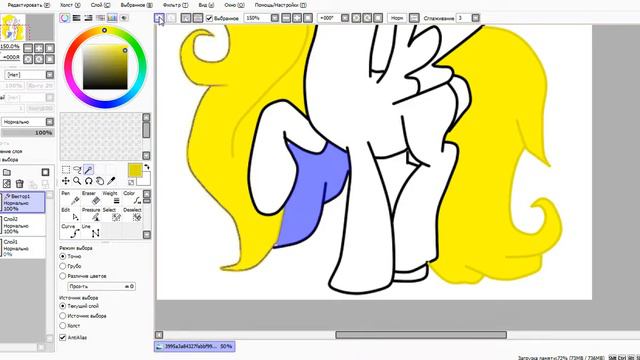Collapse the vector tool tray arrow
The image size is (640, 360).
pos(147,194)
